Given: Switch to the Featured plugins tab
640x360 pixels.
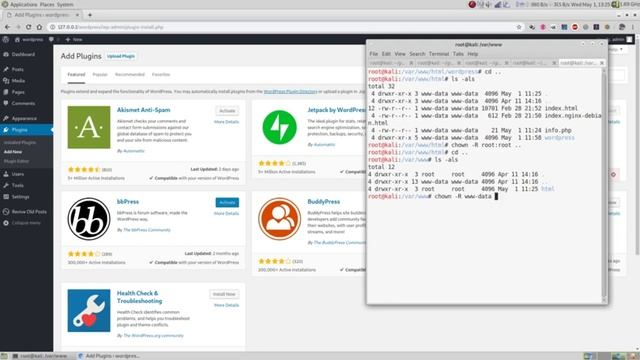Looking at the screenshot, I should [76, 75].
